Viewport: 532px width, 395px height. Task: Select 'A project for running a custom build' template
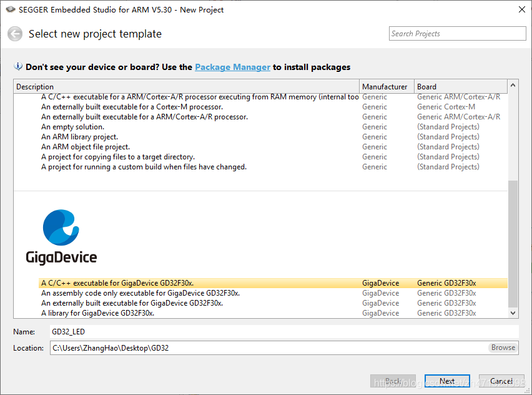(273, 167)
